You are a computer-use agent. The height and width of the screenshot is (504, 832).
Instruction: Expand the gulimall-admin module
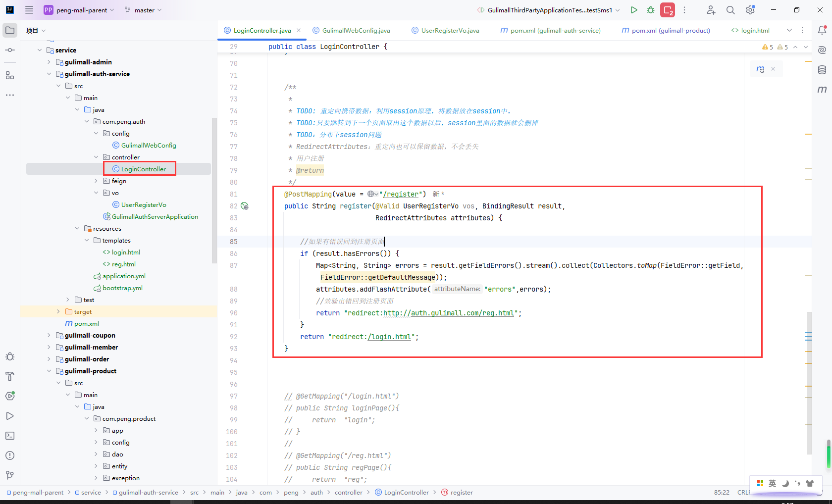coord(49,62)
